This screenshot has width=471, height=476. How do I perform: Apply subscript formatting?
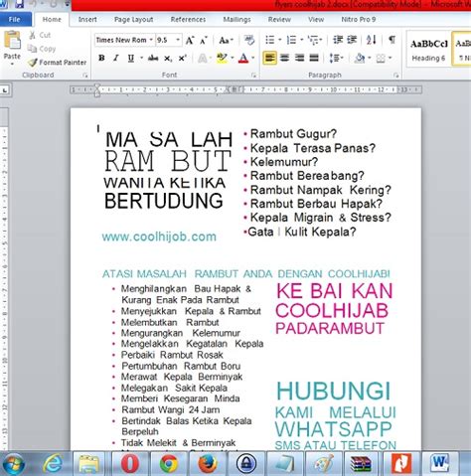168,59
